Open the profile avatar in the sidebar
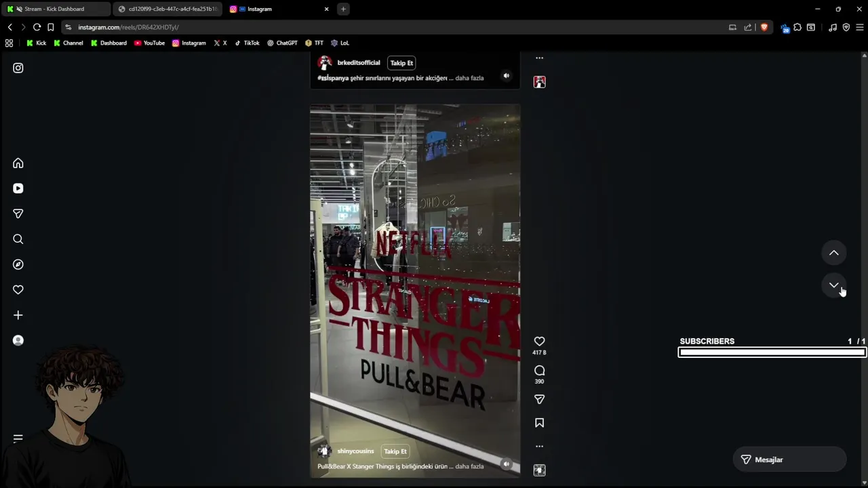Screen dimensions: 868x488 [18, 340]
